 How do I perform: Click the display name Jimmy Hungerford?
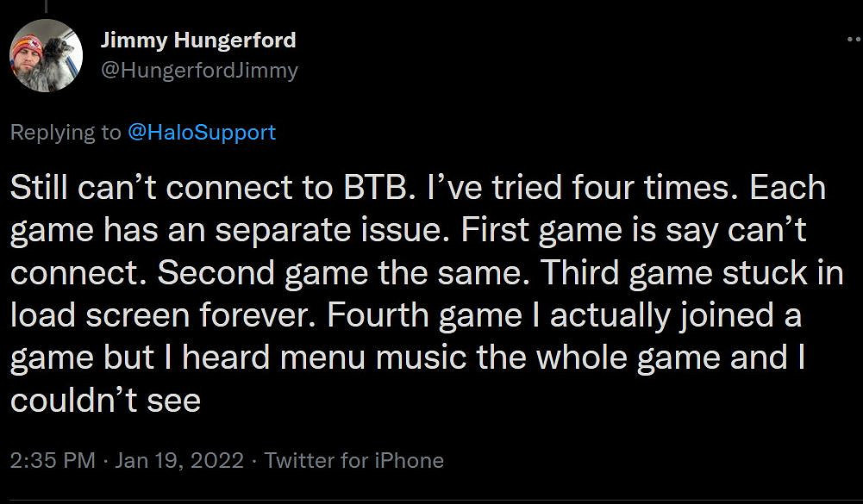point(197,40)
